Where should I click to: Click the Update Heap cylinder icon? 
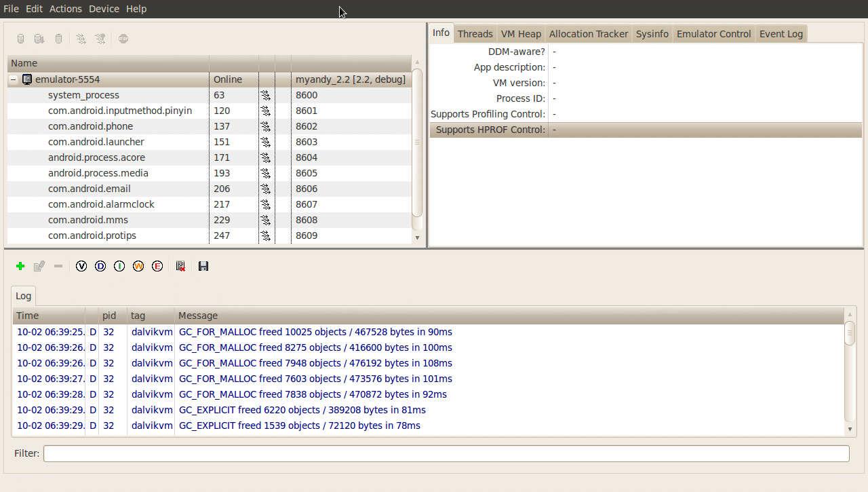point(20,39)
